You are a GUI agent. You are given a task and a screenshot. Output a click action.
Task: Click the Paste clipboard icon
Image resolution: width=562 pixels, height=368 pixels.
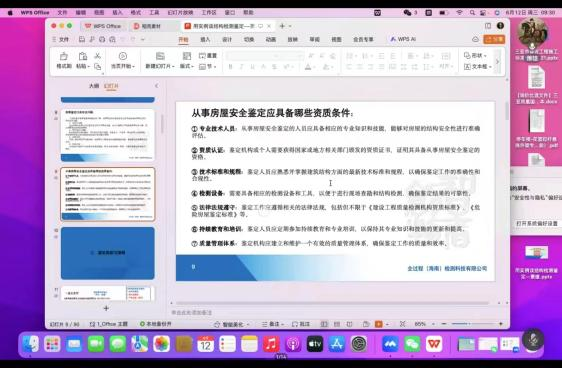pos(82,56)
